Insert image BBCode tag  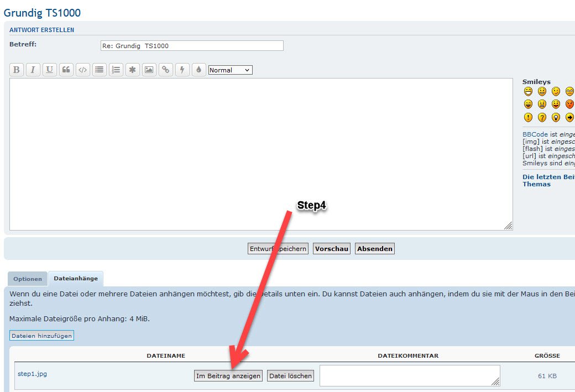pyautogui.click(x=149, y=70)
